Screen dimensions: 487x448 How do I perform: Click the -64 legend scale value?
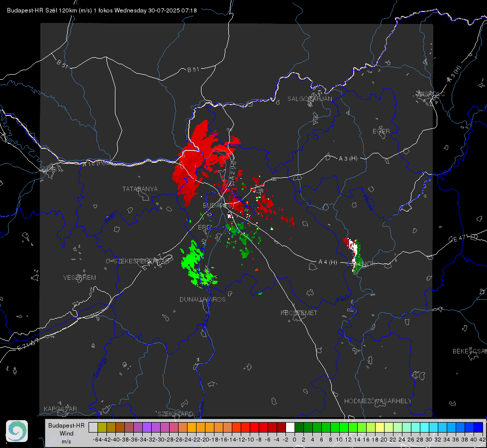click(x=97, y=440)
